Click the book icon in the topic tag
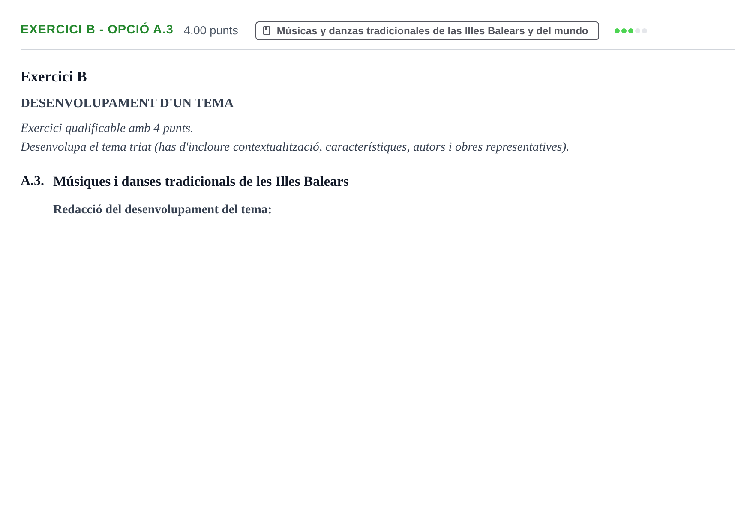This screenshot has height=532, width=756. pos(267,31)
